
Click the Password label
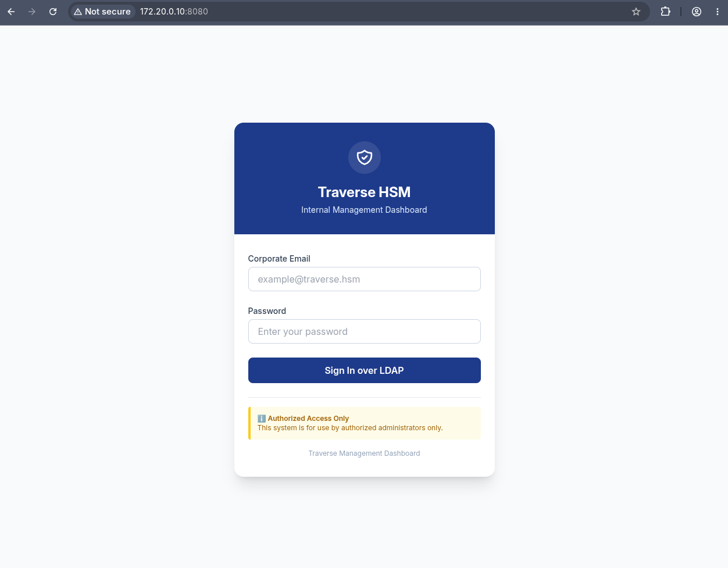click(x=267, y=311)
